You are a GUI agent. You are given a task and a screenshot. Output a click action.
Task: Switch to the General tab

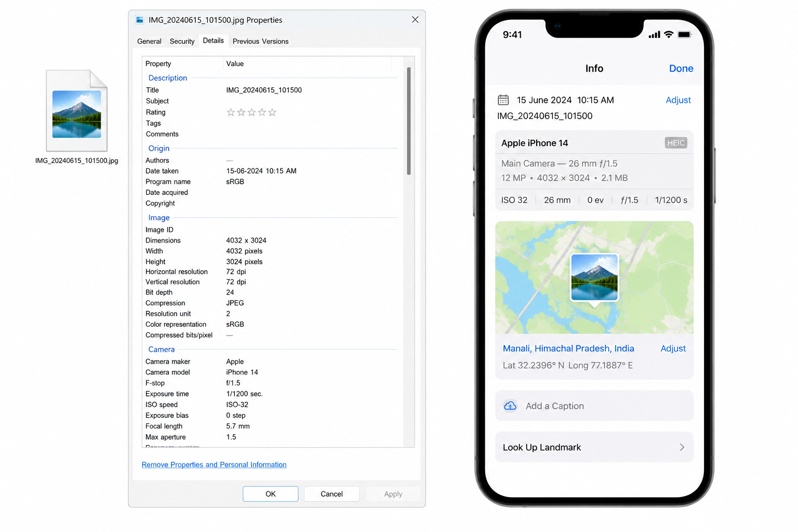(149, 41)
